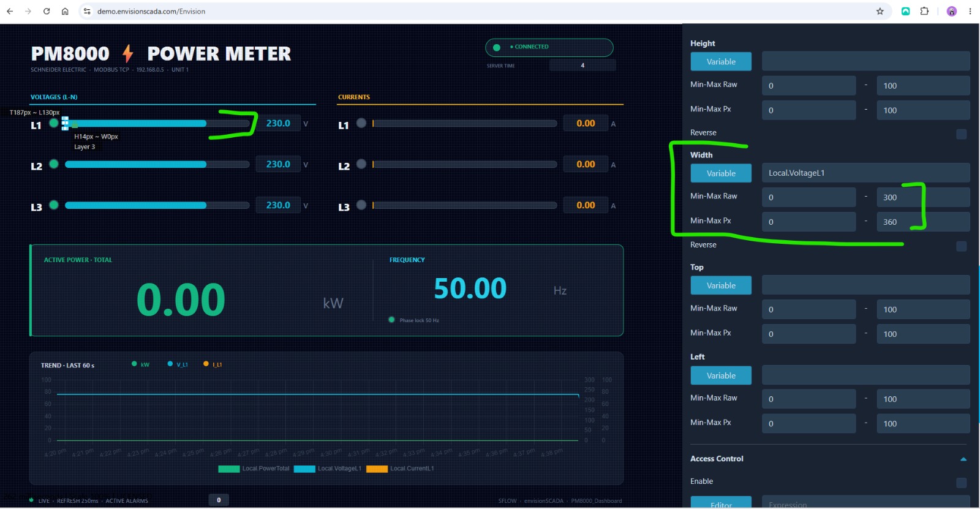Viewport: 980px width, 509px height.
Task: Toggle the Height Reverse checkbox
Action: 962,134
